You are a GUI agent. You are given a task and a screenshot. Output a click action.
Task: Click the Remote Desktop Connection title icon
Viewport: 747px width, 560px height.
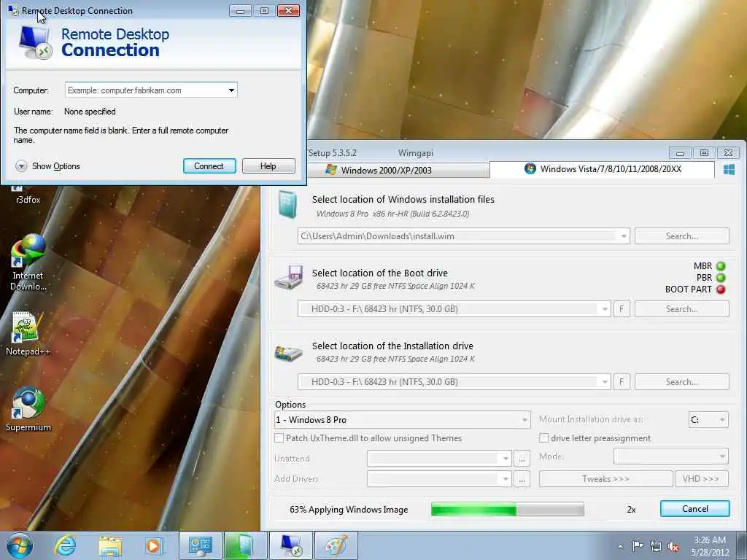[x=13, y=10]
